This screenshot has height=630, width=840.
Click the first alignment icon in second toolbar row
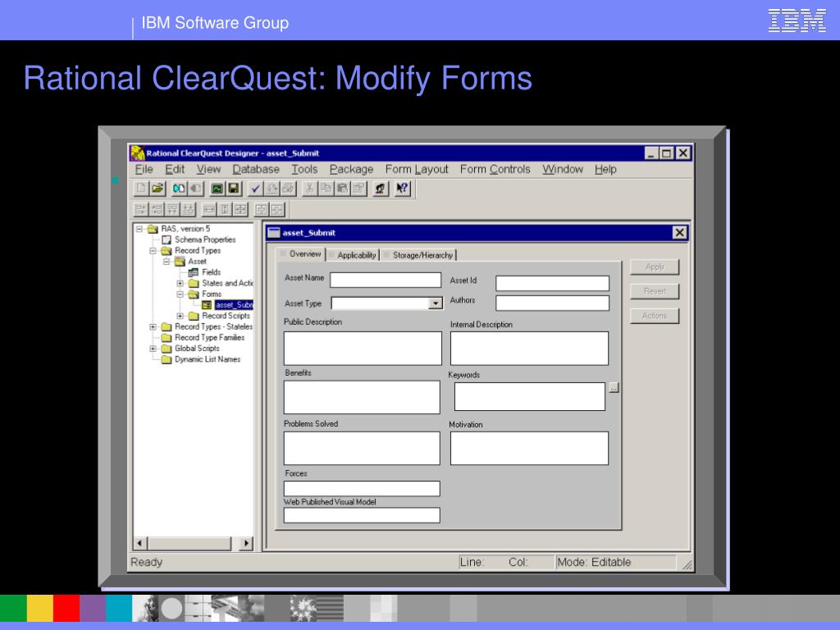point(141,209)
